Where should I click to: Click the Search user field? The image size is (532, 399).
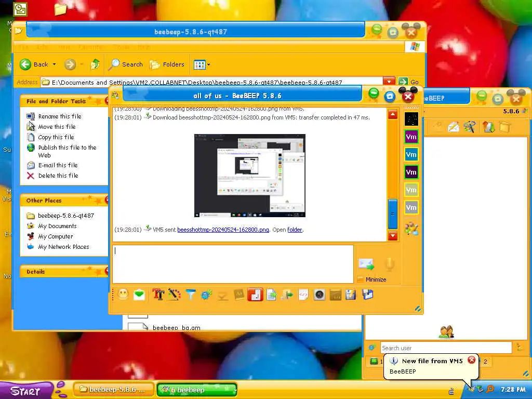(x=446, y=348)
